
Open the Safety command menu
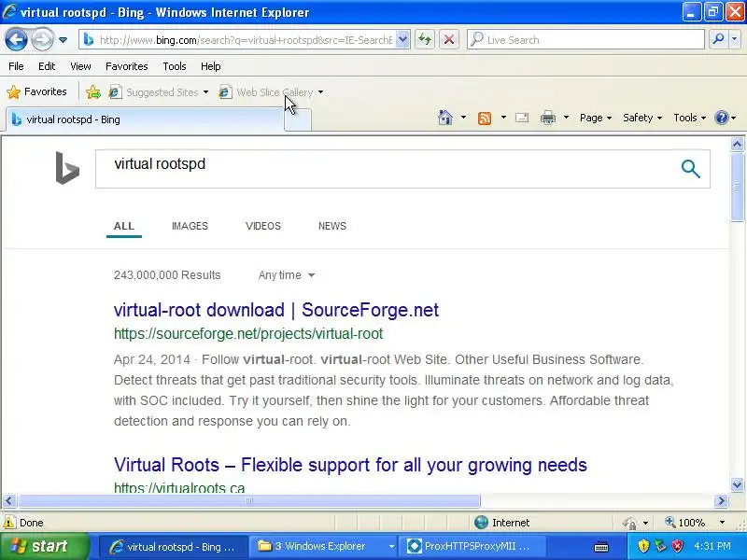pyautogui.click(x=642, y=118)
